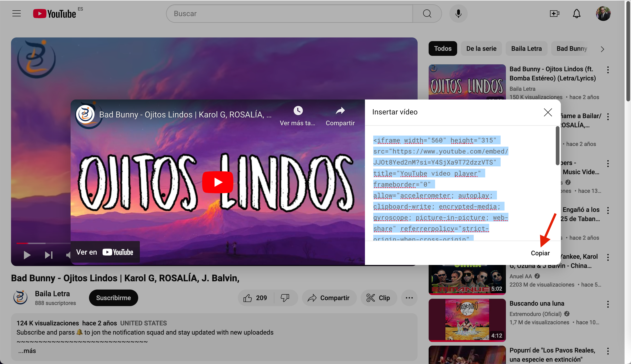Select the 'Bad Bunny' filter chip
631x364 pixels.
tap(571, 48)
